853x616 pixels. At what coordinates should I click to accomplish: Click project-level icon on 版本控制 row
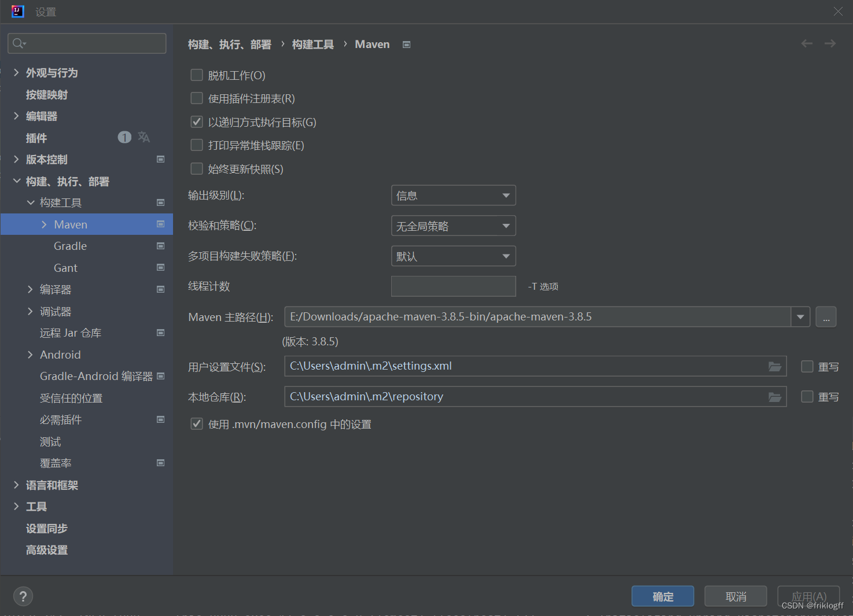tap(161, 159)
